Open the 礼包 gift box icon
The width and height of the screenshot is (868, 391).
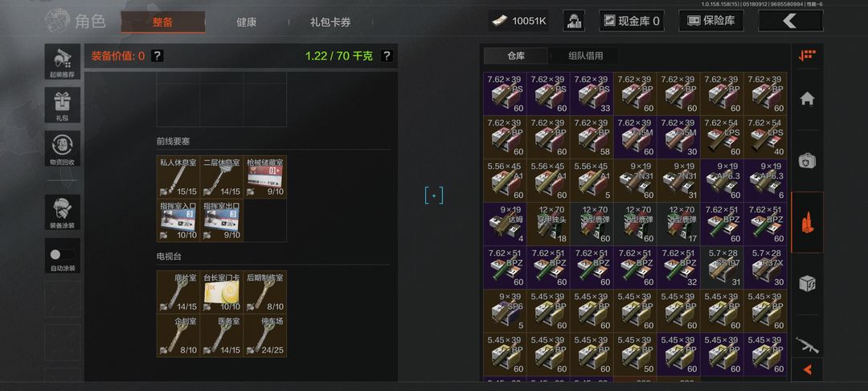62,105
